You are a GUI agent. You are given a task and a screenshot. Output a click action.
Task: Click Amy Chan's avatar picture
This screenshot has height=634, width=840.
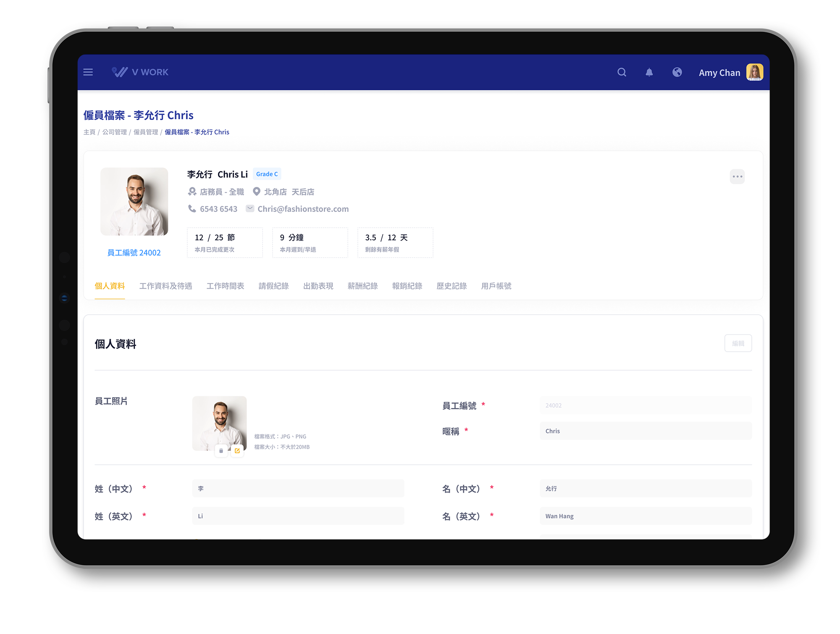(x=754, y=72)
